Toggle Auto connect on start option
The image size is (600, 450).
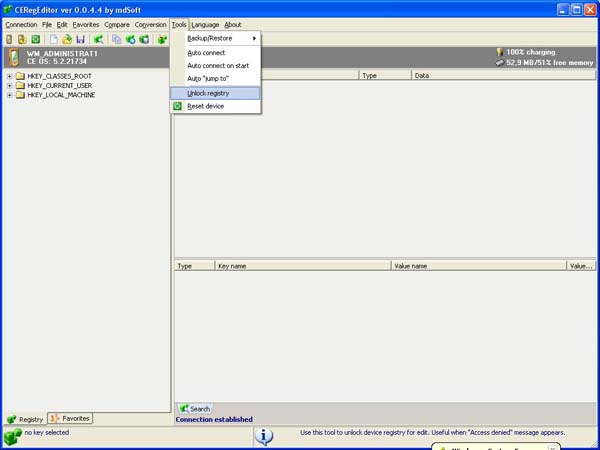click(218, 65)
